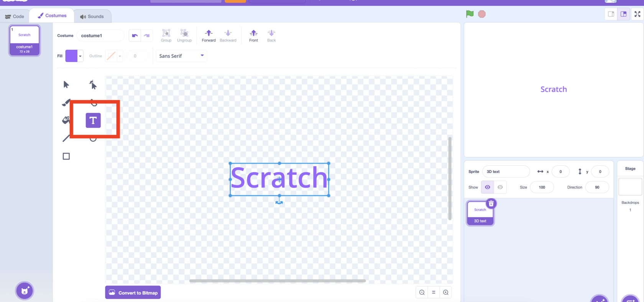
Task: Click the Scratch text on the stage
Action: (x=554, y=89)
